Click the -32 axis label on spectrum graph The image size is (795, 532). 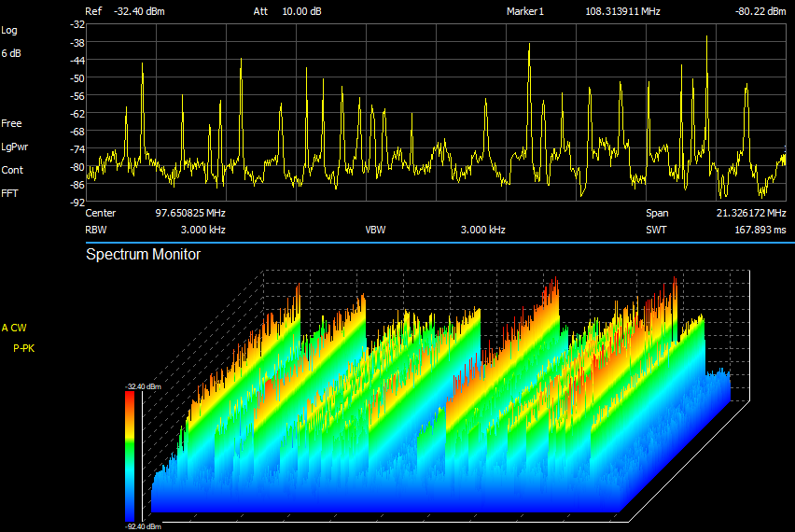(77, 24)
